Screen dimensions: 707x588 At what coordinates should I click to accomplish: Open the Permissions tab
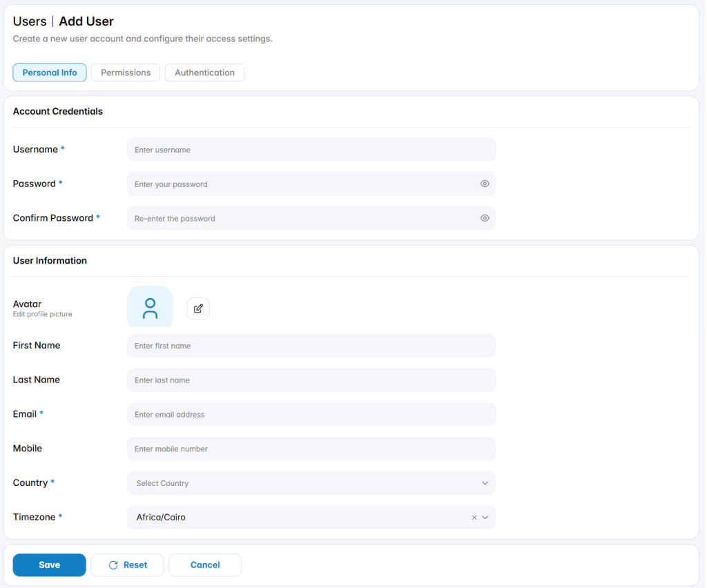(126, 72)
